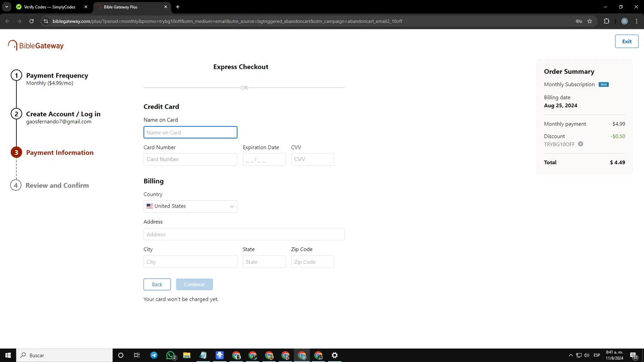Image resolution: width=644 pixels, height=362 pixels.
Task: Close the Bible Gateway Plus tab
Action: 166,7
